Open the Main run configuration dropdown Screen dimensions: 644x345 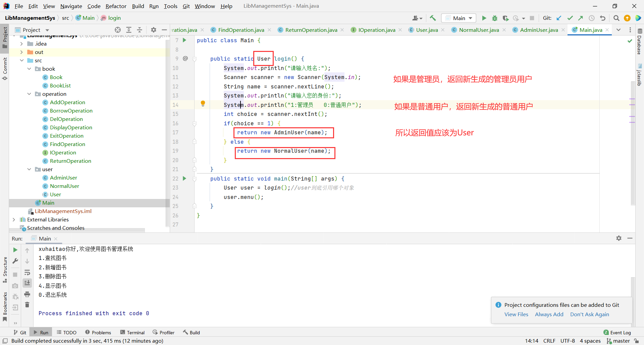click(459, 18)
